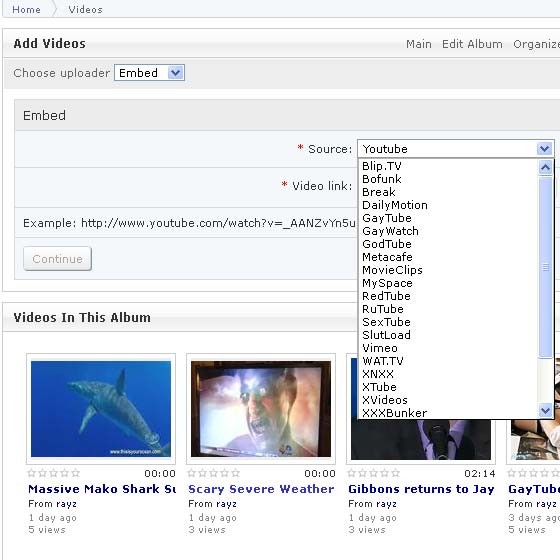
Task: Rate Massive Mako Shark video with stars
Action: pyautogui.click(x=54, y=473)
